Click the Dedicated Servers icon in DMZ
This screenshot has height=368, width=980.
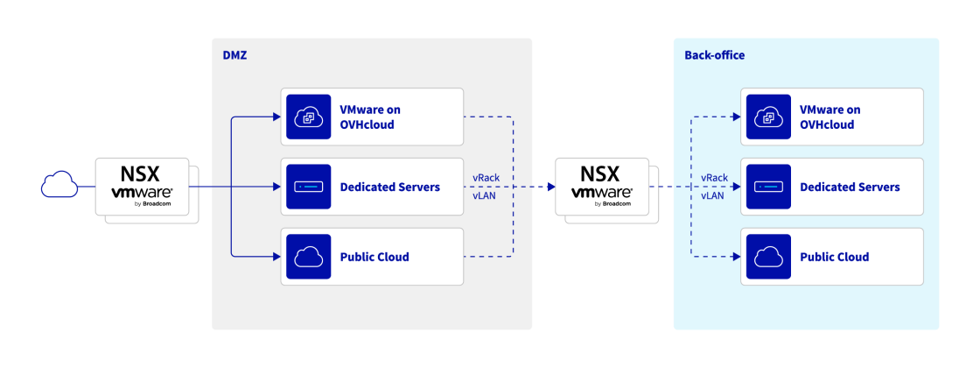click(x=308, y=187)
